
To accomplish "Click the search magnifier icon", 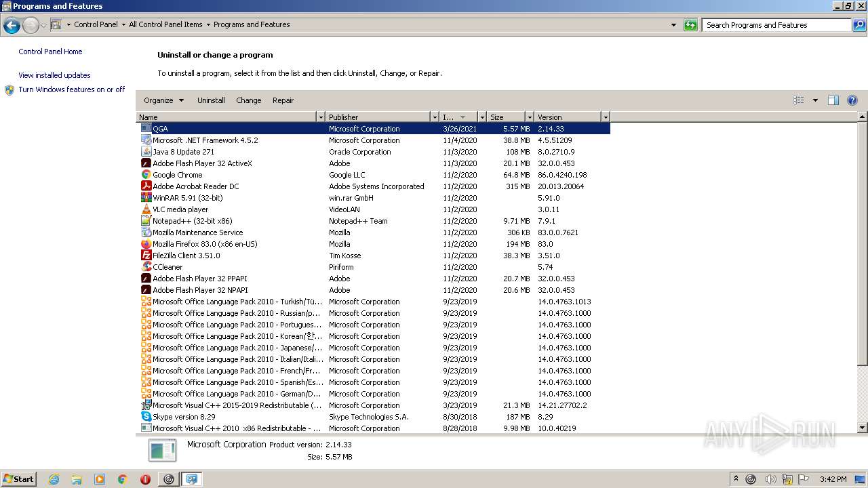I will (859, 25).
